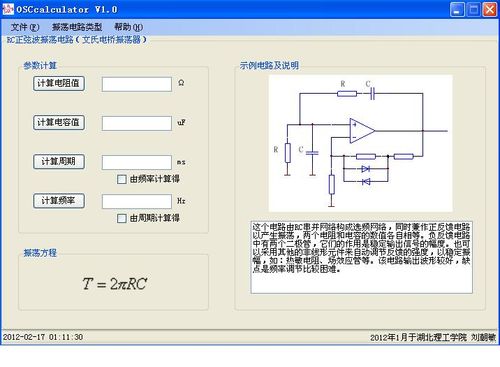The image size is (500, 367).
Task: Minimize the OSCcalculator window
Action: [457, 9]
